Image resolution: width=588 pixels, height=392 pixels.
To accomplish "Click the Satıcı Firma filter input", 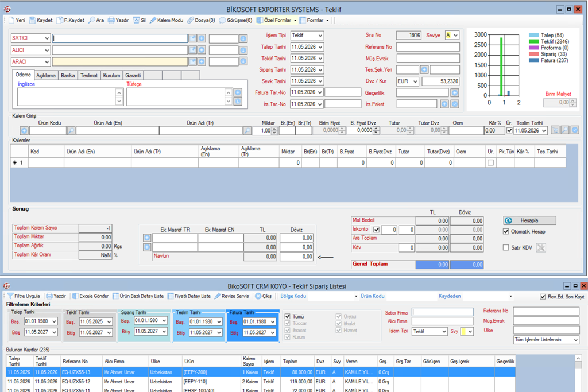I will click(x=442, y=312).
